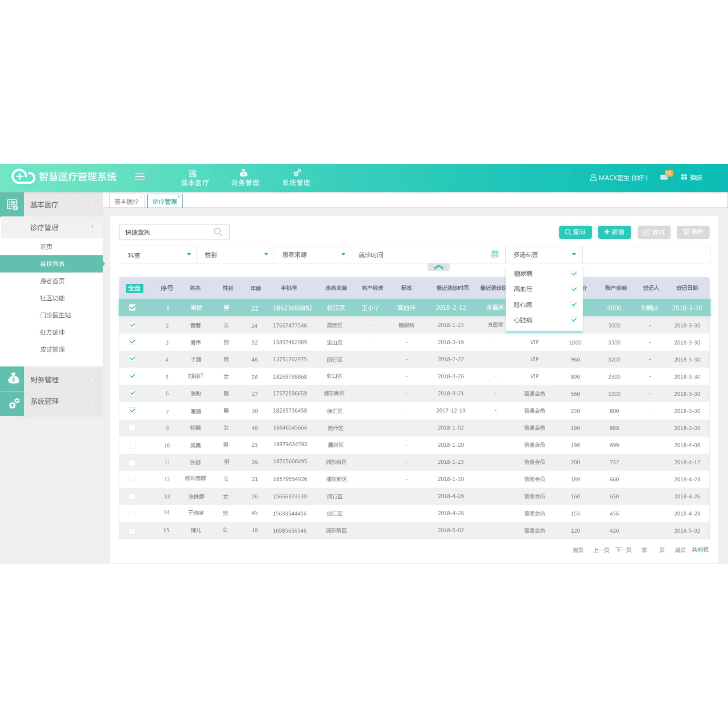Viewport: 728px width, 728px height.
Task: Uncheck row 3 傅伟 checkbox
Action: (x=132, y=342)
